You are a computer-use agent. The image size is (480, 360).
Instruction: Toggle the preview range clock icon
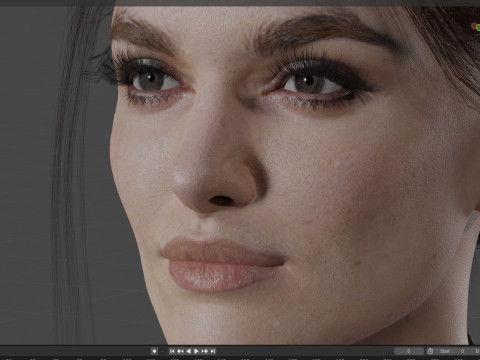coord(430,351)
